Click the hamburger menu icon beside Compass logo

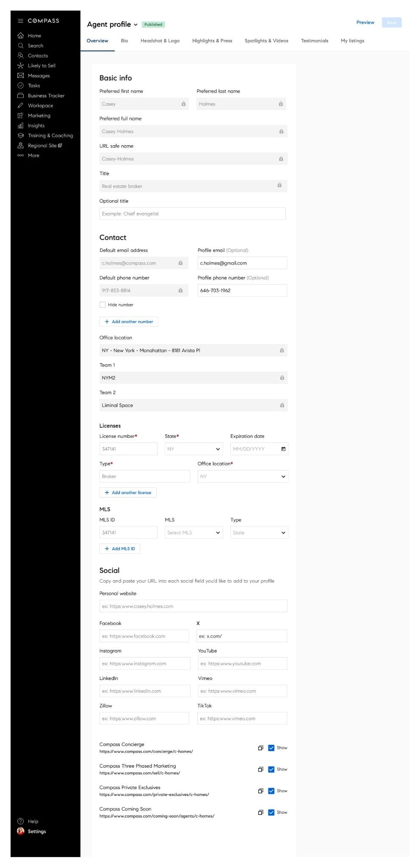pos(20,21)
